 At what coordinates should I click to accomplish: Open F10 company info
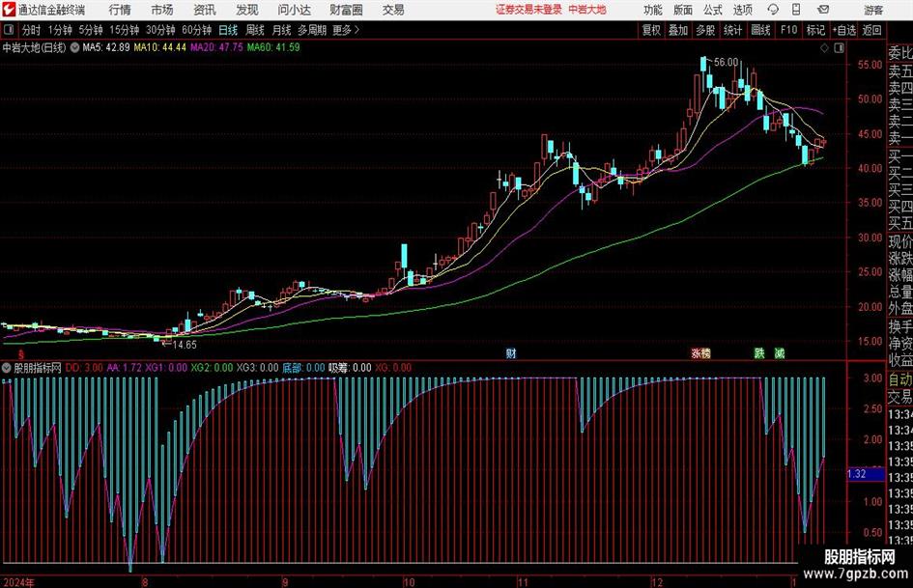(789, 30)
